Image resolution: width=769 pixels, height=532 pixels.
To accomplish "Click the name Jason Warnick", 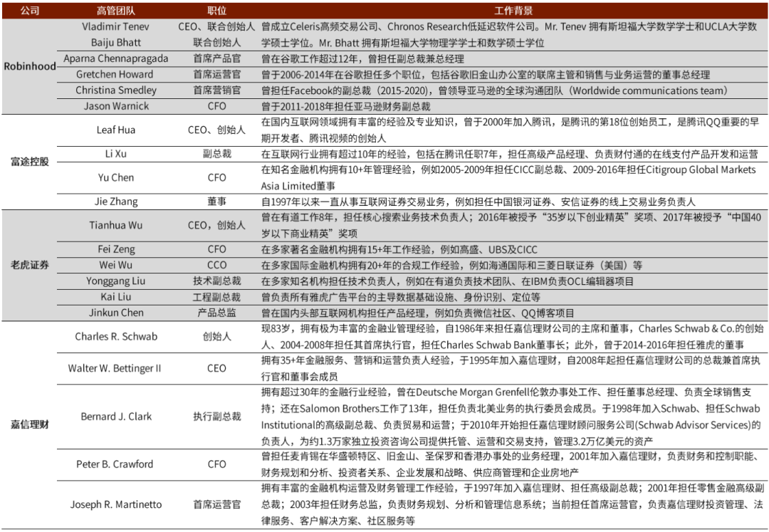I will tap(116, 106).
